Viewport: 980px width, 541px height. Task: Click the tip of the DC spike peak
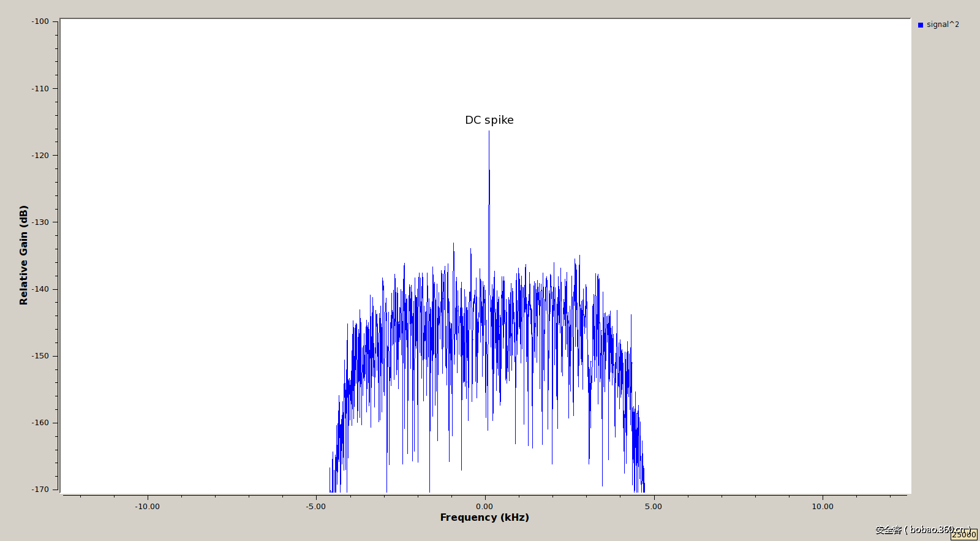coord(489,132)
